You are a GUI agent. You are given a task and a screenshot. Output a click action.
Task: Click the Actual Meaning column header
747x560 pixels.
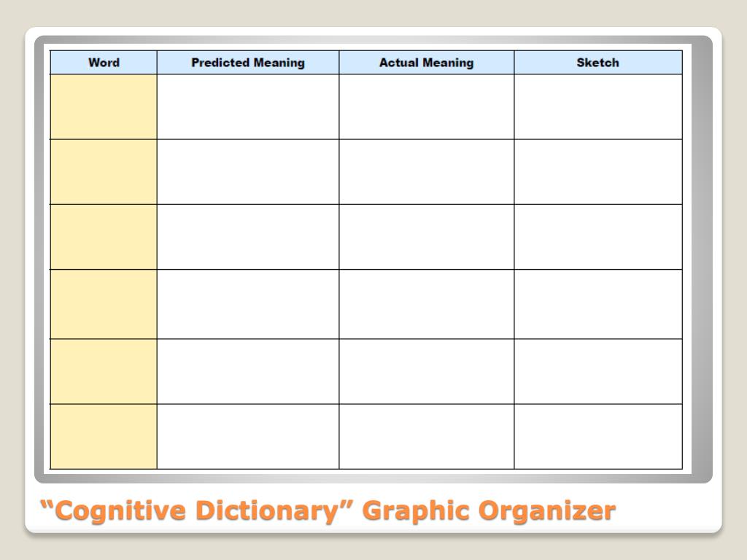point(426,63)
